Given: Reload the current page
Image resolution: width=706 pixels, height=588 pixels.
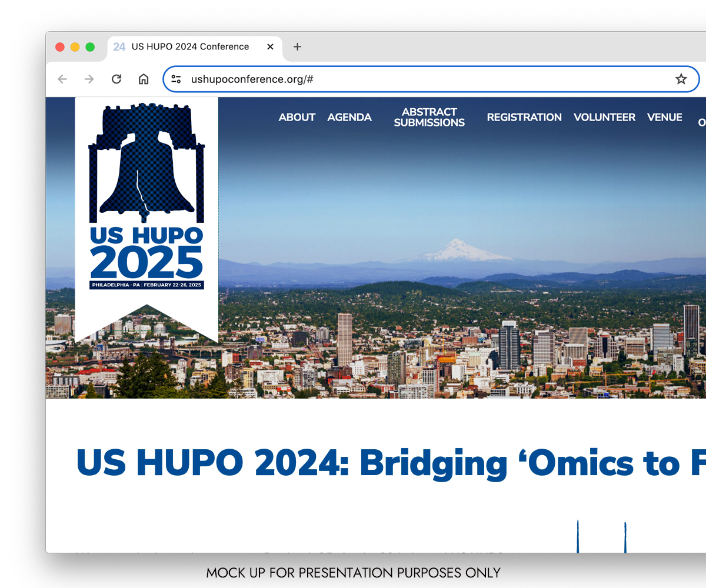Looking at the screenshot, I should point(116,79).
